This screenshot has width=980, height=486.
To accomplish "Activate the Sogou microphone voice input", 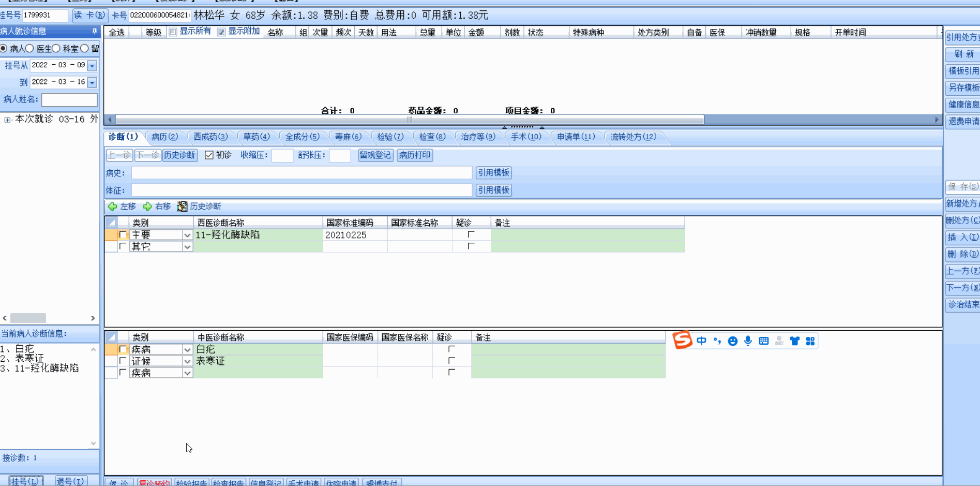I will (748, 341).
